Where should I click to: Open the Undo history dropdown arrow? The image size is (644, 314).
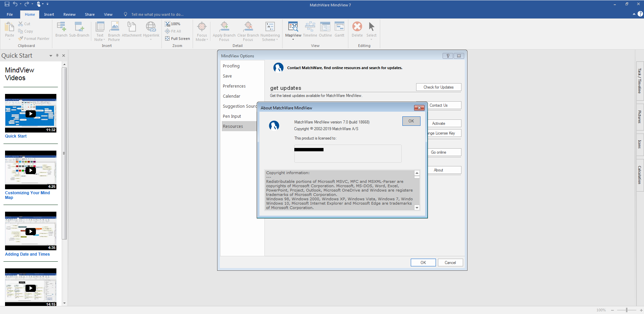coord(20,4)
